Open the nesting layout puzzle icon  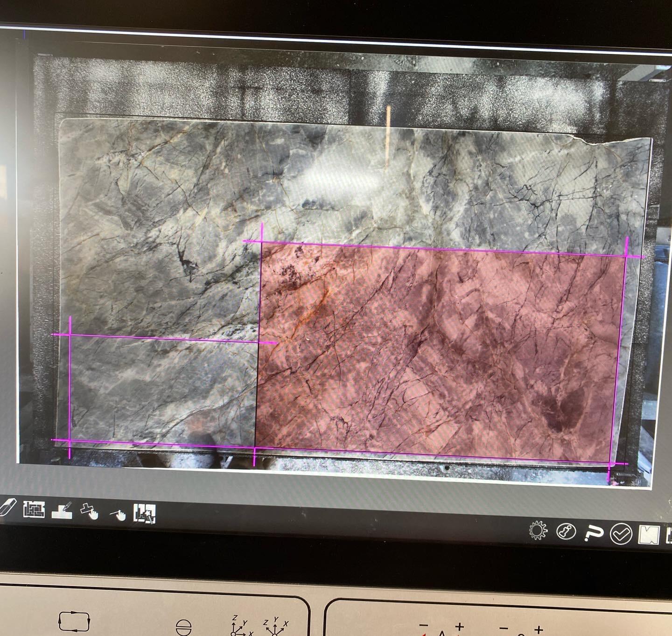[x=34, y=510]
